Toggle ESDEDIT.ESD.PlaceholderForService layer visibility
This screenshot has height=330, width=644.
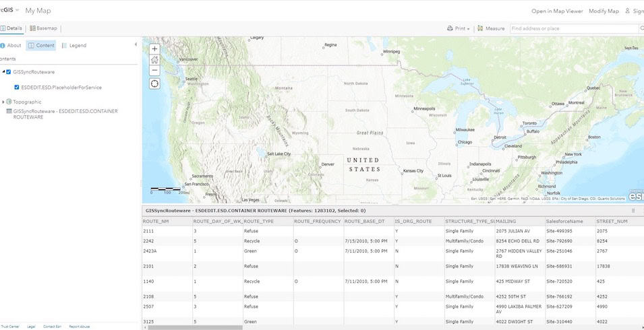pos(17,87)
